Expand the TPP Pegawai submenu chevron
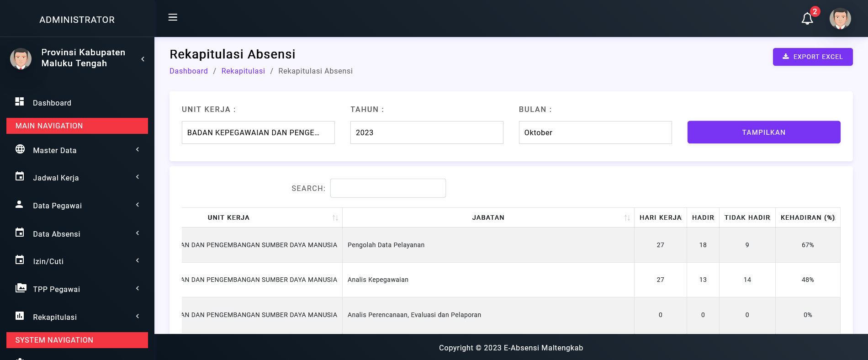Viewport: 868px width, 360px height. (x=138, y=288)
